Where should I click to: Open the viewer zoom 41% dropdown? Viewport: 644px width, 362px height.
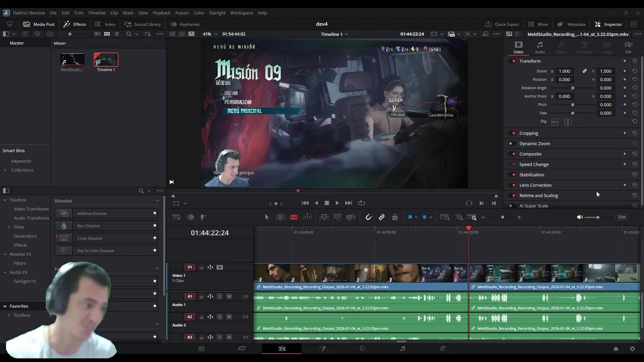(x=210, y=34)
